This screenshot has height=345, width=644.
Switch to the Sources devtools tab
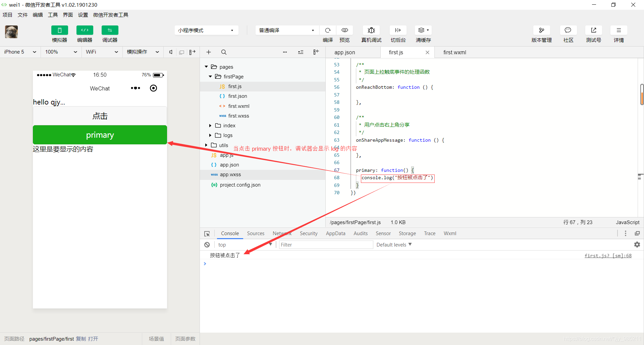pyautogui.click(x=256, y=233)
